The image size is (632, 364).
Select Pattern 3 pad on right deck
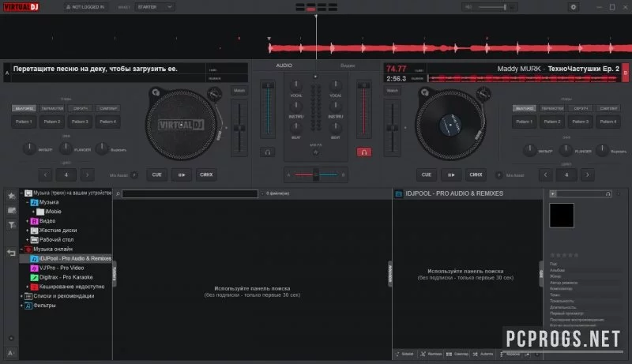(x=580, y=122)
